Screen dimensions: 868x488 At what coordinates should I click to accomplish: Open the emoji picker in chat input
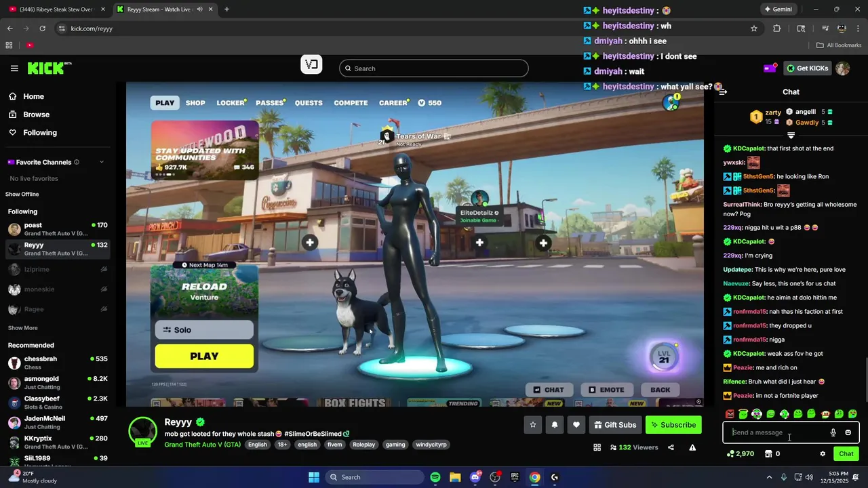[848, 432]
